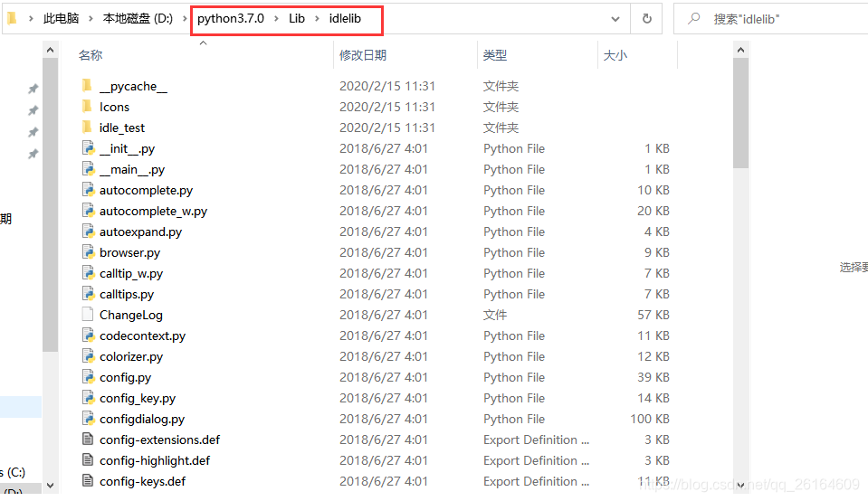Open the address bar history dropdown
This screenshot has width=868, height=501.
pyautogui.click(x=615, y=19)
